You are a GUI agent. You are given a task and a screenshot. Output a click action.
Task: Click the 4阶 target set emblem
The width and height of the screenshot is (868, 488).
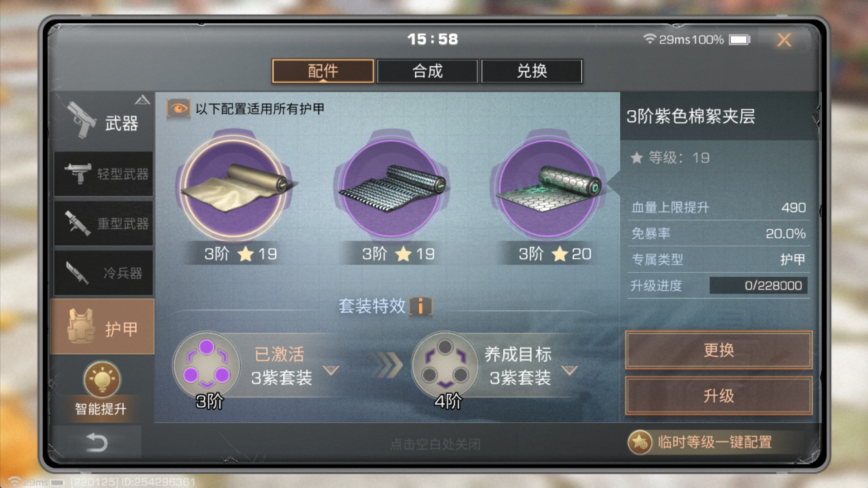tap(445, 365)
